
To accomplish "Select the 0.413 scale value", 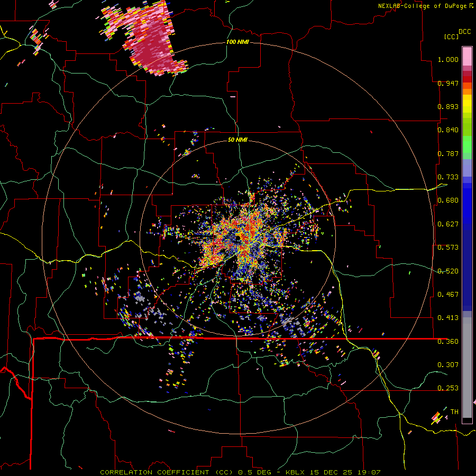I will pos(448,318).
